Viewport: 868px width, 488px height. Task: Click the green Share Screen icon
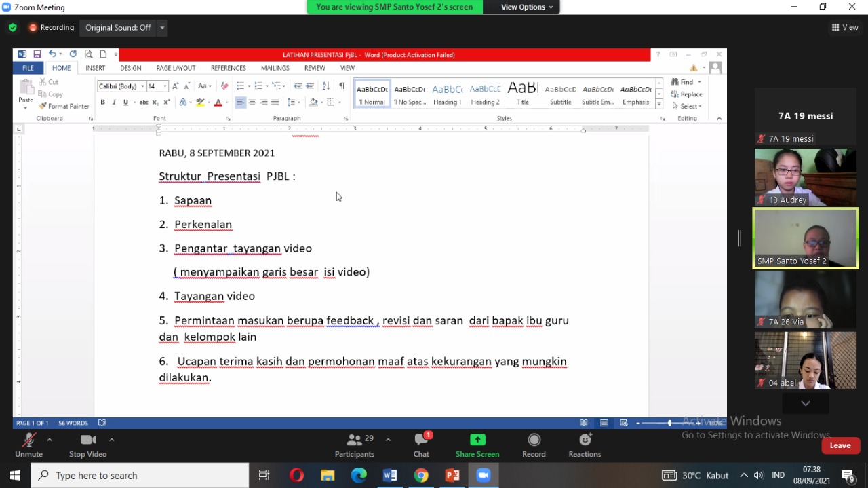[x=477, y=440]
